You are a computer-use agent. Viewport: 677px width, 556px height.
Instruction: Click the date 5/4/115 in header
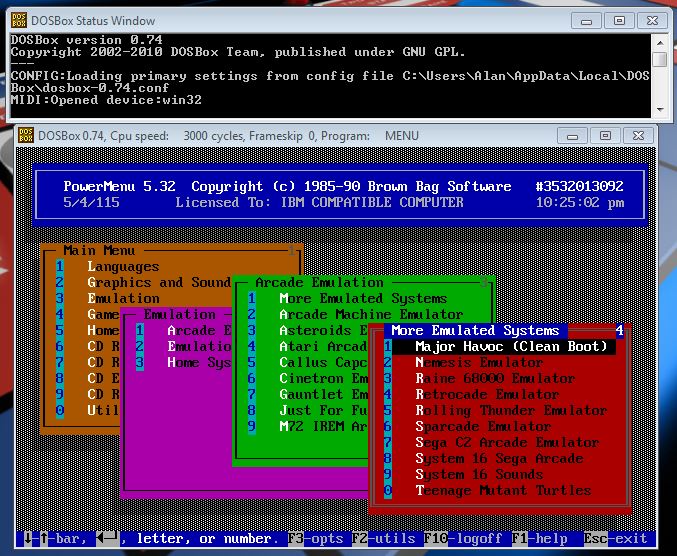click(x=91, y=202)
